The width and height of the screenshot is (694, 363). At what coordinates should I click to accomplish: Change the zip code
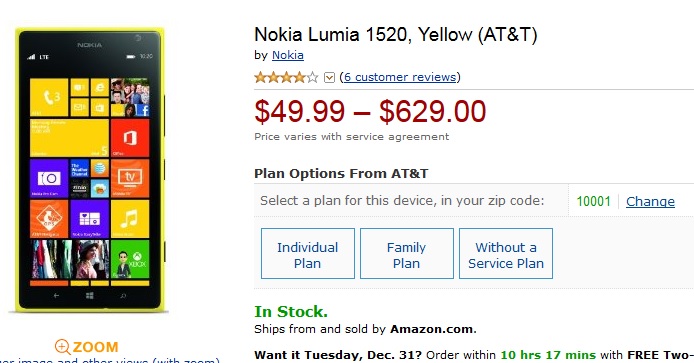coord(650,201)
